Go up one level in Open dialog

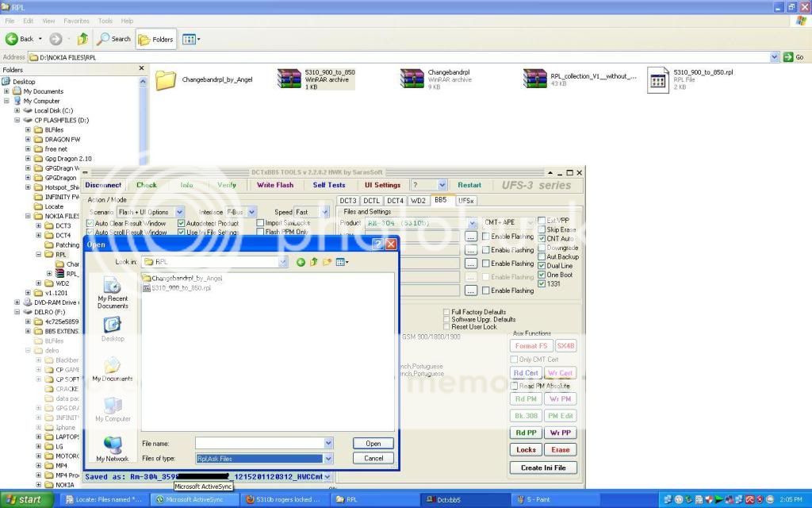pos(314,262)
